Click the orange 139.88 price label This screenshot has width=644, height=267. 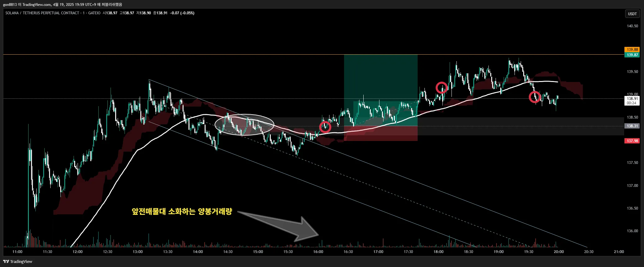pyautogui.click(x=632, y=50)
